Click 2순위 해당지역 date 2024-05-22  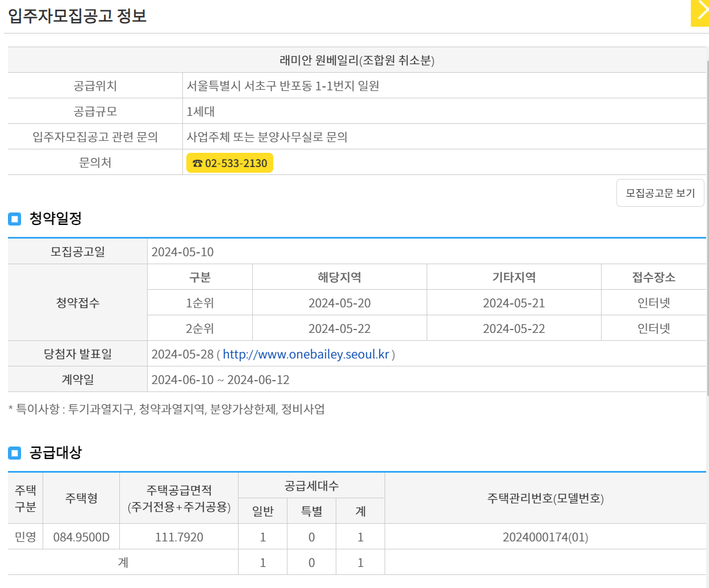(x=339, y=329)
